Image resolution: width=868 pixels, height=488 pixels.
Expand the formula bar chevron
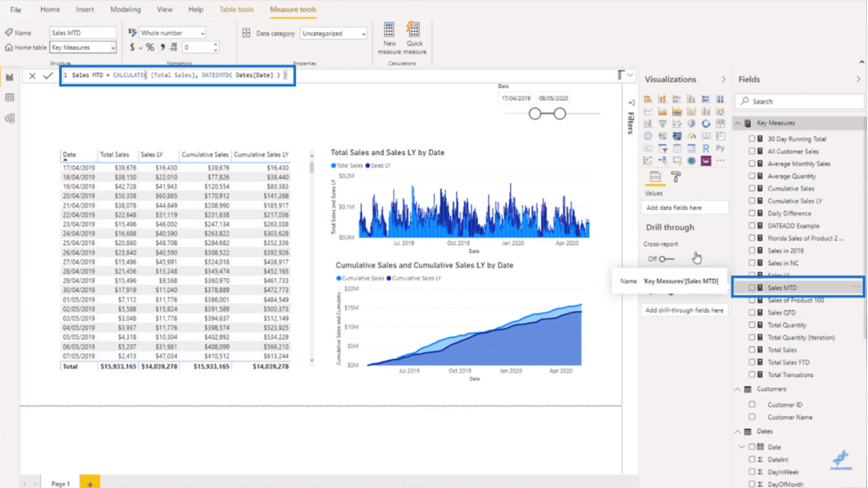[x=630, y=75]
